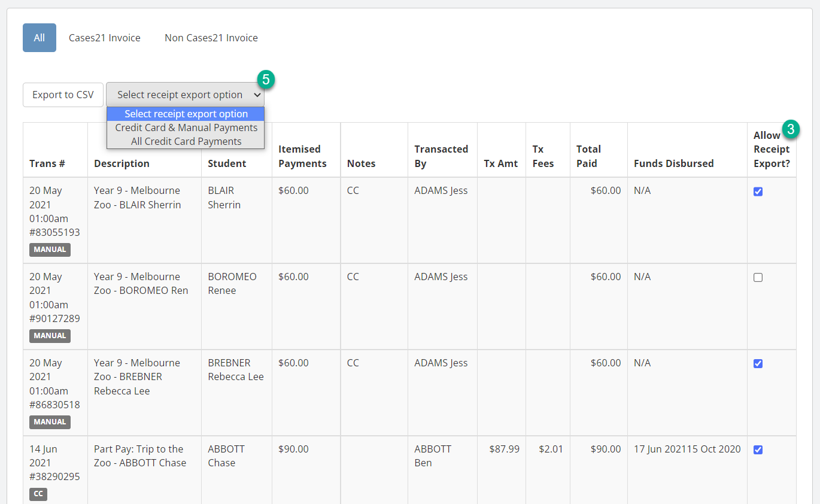Viewport: 820px width, 504px height.
Task: Select the All tab
Action: coord(39,37)
